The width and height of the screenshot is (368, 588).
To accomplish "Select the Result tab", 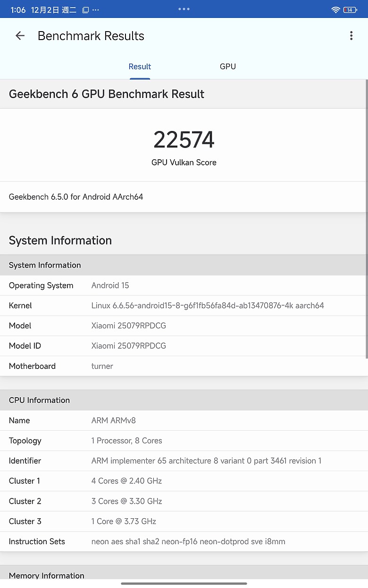I will coord(140,66).
